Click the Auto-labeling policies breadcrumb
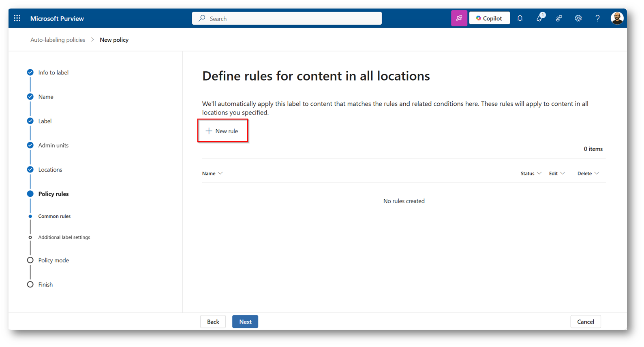The height and width of the screenshot is (347, 644). (58, 40)
